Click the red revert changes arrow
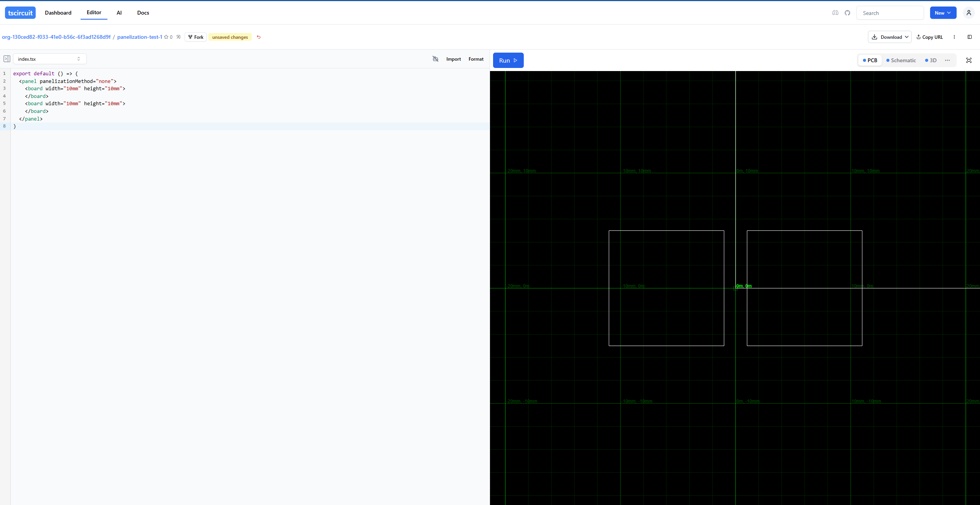 coord(259,37)
